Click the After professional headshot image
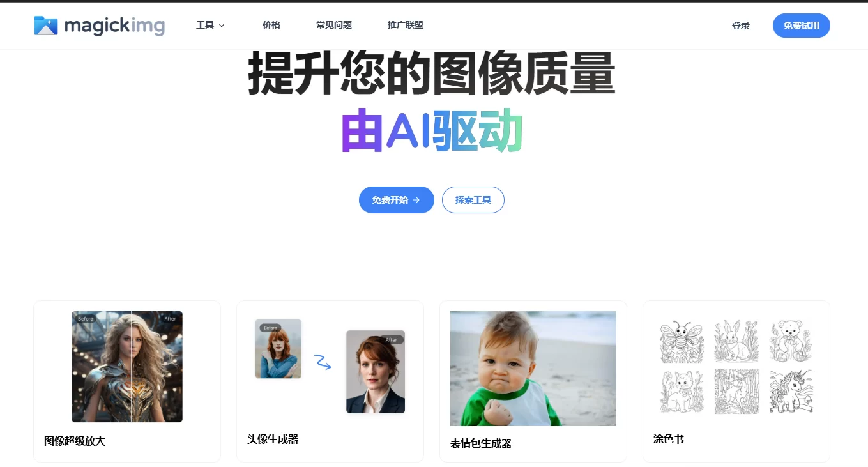 376,372
